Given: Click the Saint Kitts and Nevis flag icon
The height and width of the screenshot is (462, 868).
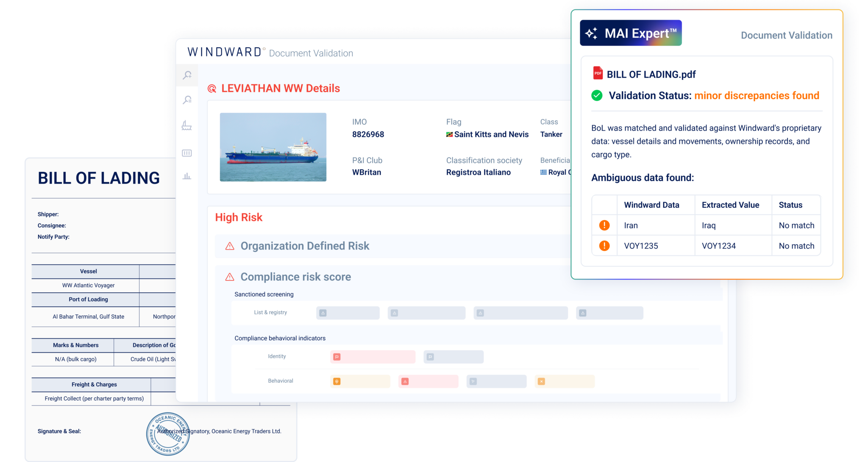Looking at the screenshot, I should (x=449, y=134).
